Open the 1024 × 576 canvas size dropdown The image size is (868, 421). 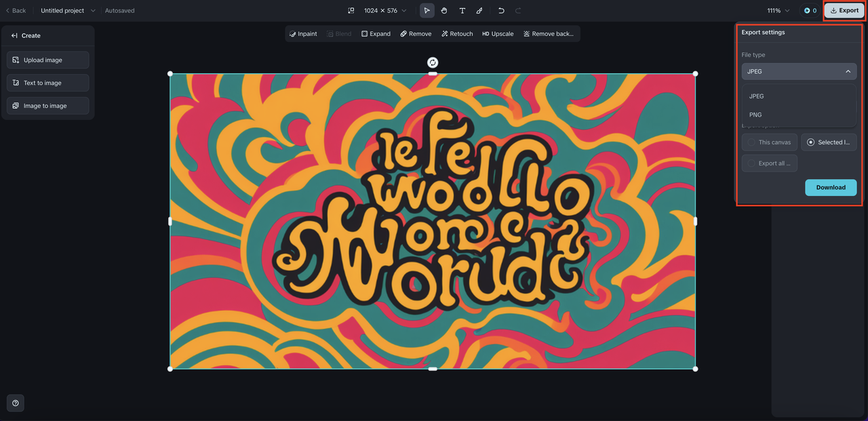[x=384, y=11]
